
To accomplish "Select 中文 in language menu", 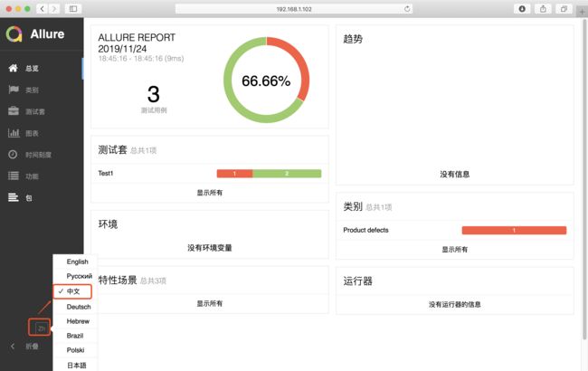I will [x=72, y=291].
